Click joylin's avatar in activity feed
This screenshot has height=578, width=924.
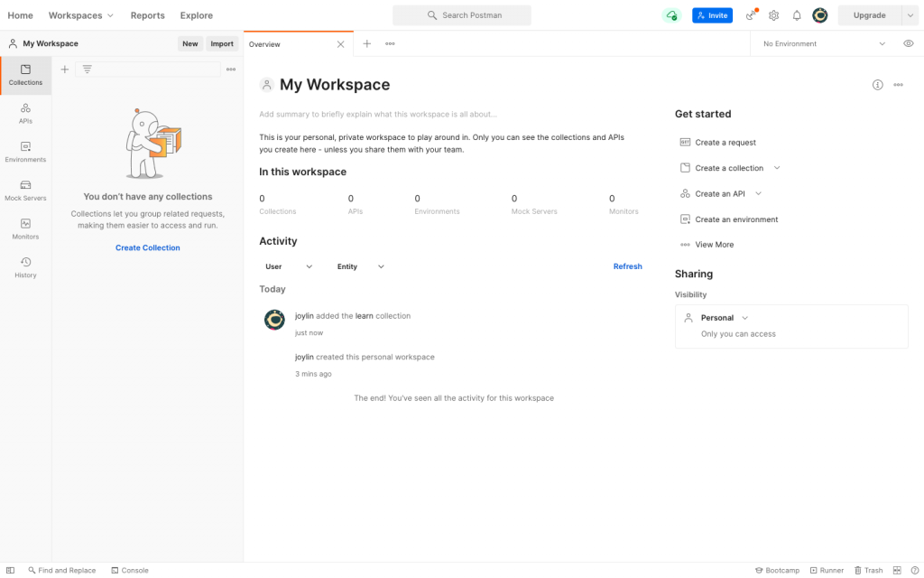pos(274,320)
